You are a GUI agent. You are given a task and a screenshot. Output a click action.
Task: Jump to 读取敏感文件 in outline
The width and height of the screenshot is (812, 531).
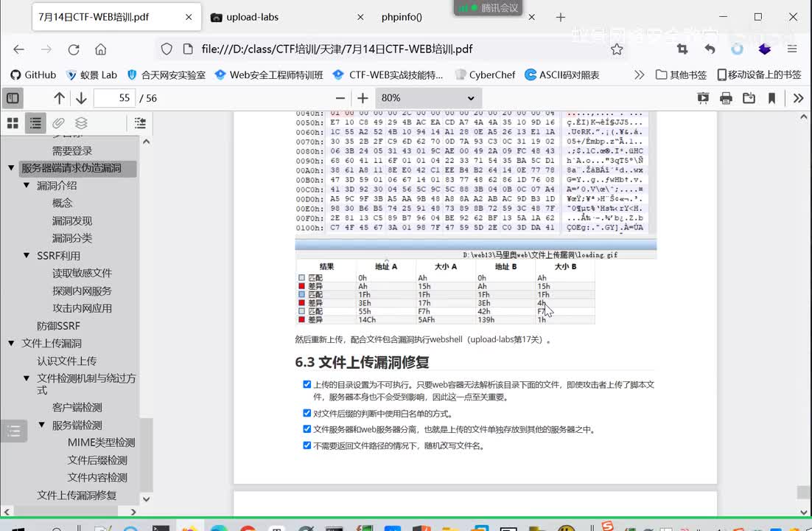coord(82,273)
